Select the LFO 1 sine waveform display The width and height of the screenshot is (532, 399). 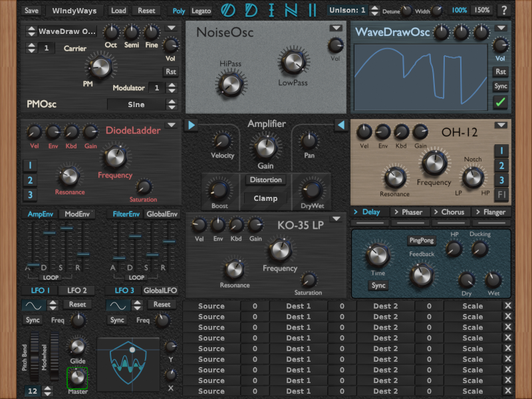34,306
